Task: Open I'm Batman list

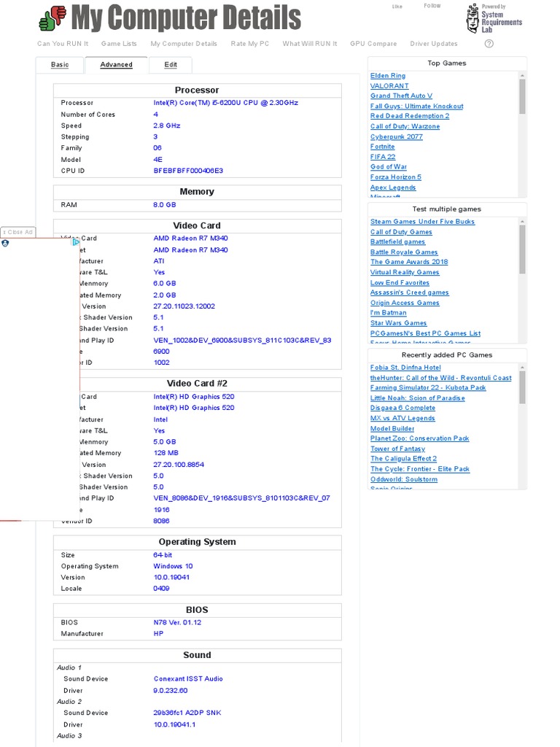Action: (389, 313)
